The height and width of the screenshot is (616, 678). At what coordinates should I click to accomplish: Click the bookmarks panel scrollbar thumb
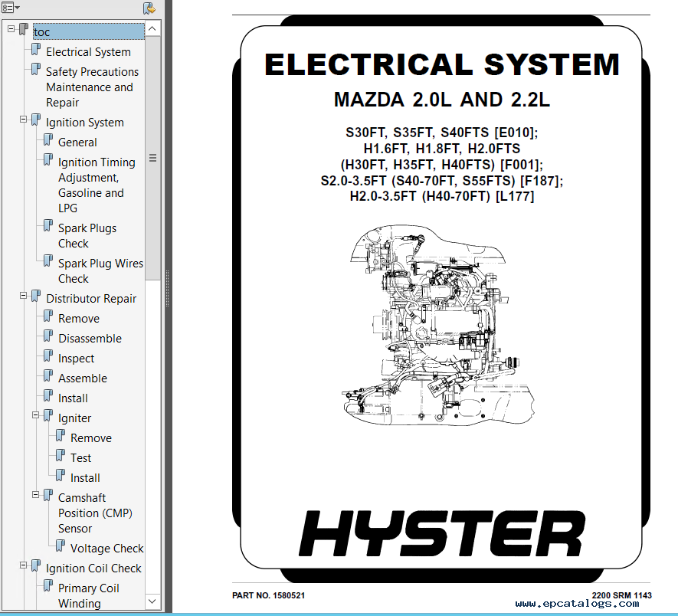click(152, 158)
